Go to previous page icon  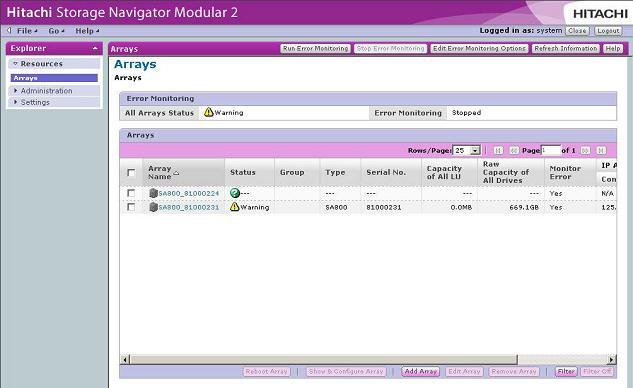pos(514,150)
